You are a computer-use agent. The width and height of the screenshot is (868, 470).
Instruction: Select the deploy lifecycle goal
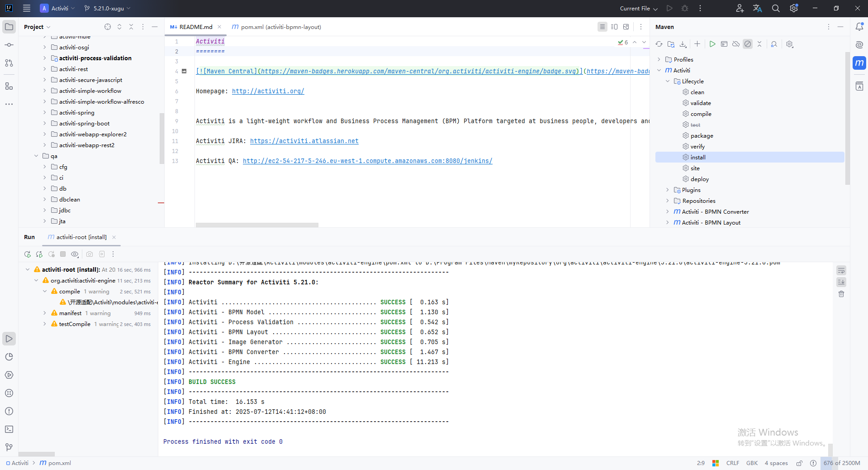699,179
